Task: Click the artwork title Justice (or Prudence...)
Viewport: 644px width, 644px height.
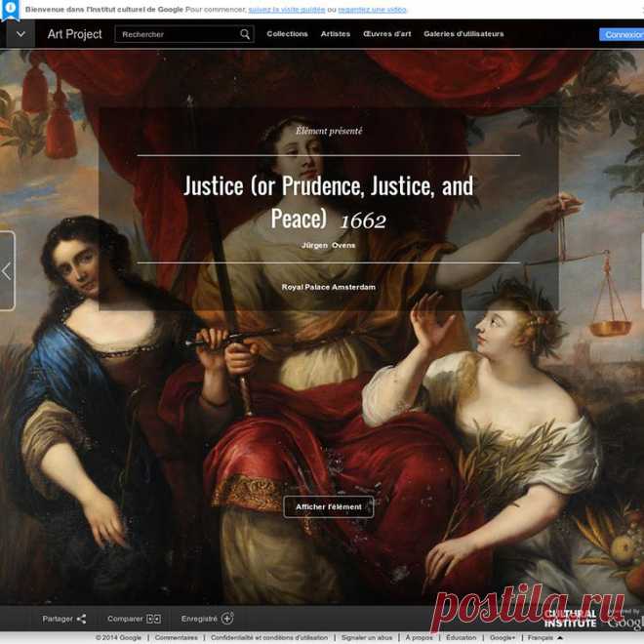Action: (328, 202)
